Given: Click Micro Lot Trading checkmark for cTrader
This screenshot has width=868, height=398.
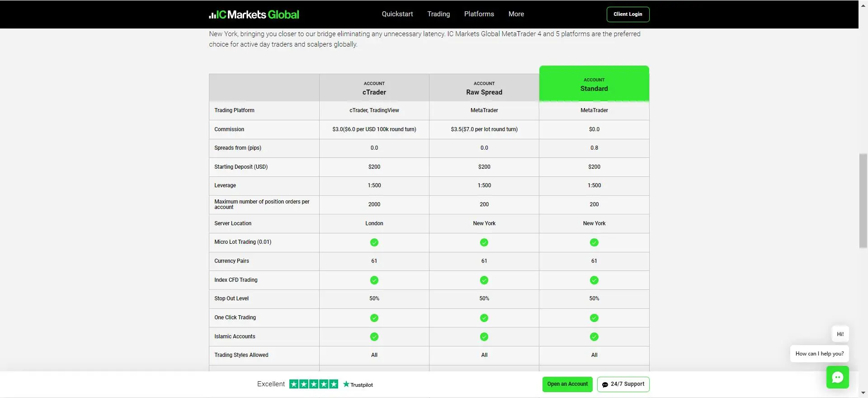Looking at the screenshot, I should pyautogui.click(x=374, y=242).
